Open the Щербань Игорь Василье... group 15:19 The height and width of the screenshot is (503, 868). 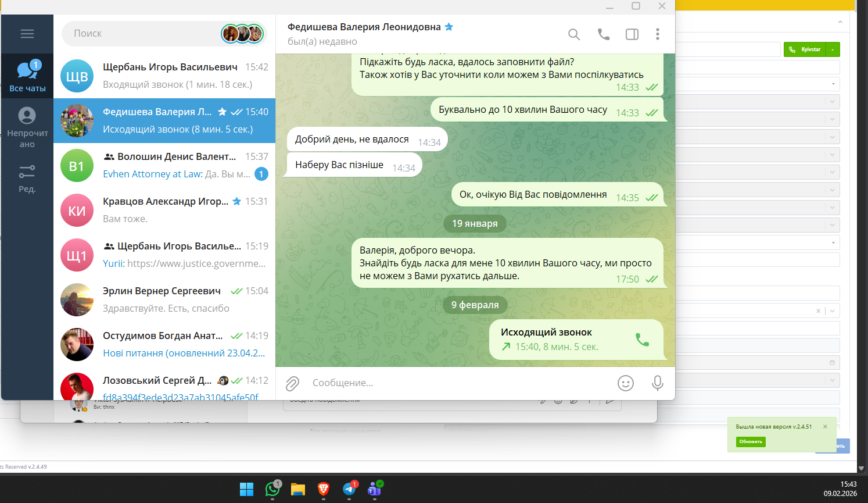(x=164, y=255)
